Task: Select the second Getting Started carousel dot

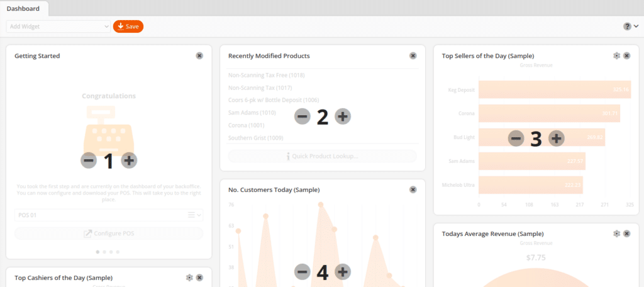Action: click(104, 252)
